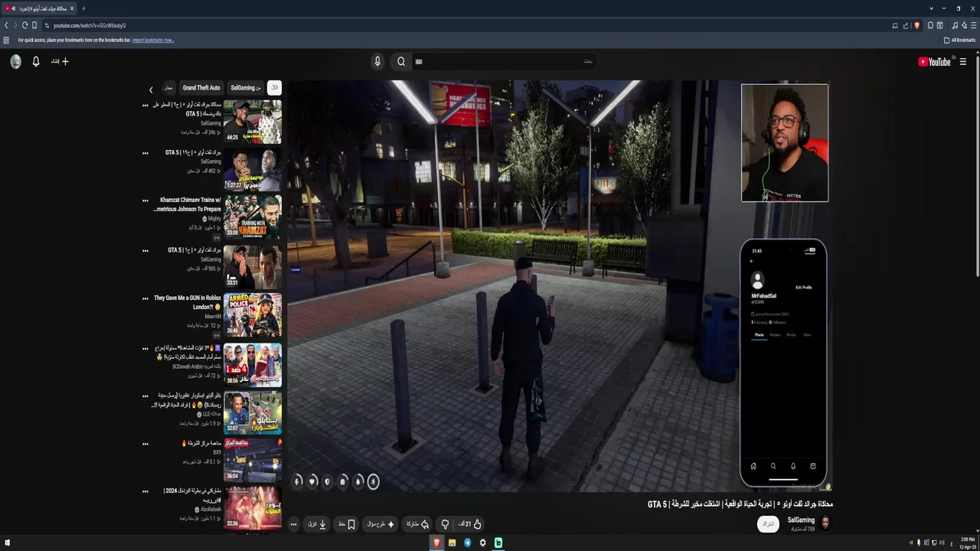The width and height of the screenshot is (980, 551).
Task: Focus the YouTube search input field
Action: 505,61
